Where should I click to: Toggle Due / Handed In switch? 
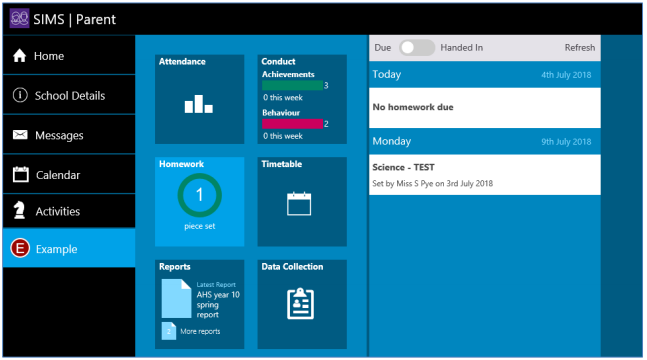coord(417,47)
